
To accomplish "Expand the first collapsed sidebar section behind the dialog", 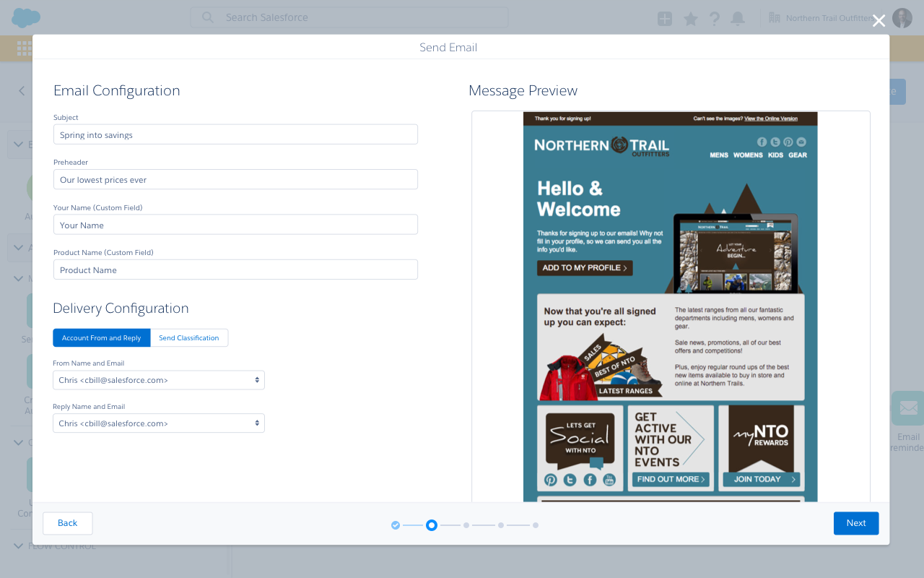I will (18, 144).
